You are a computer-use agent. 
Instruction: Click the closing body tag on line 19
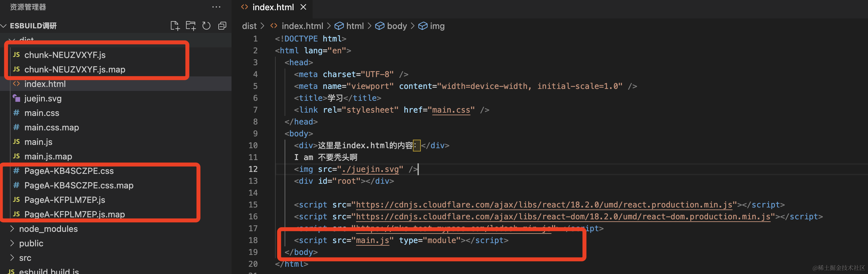(x=301, y=252)
